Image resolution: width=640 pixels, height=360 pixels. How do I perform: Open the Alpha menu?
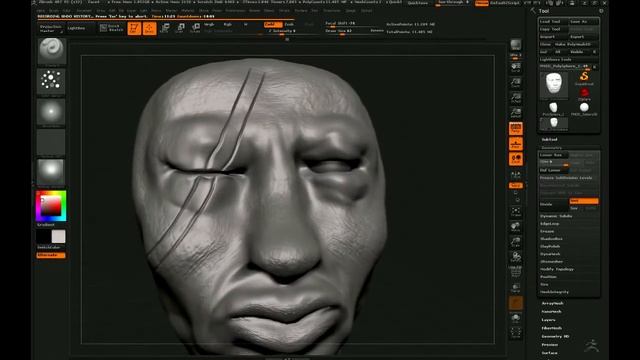tap(41, 11)
